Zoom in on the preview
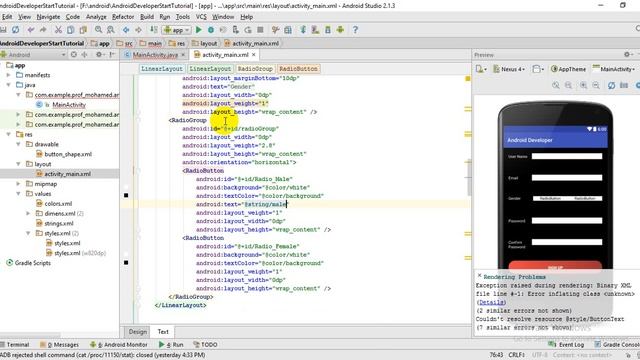 click(x=584, y=85)
